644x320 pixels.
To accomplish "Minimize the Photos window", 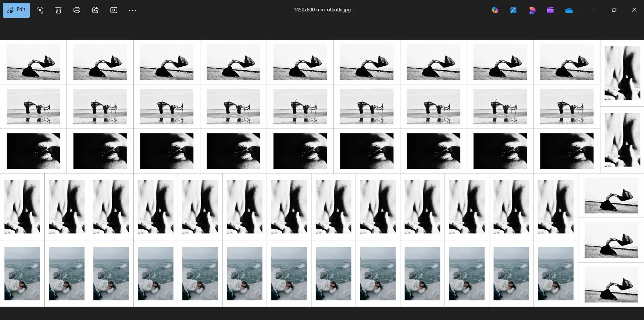I will coord(594,10).
